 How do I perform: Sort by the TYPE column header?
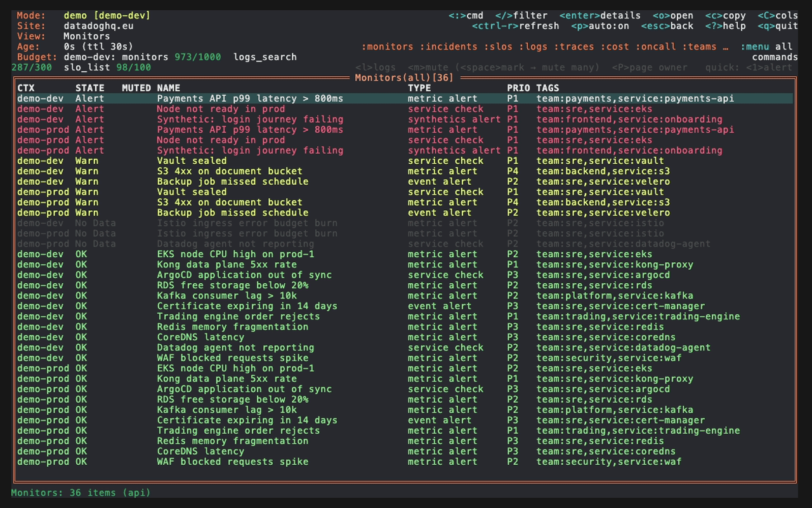click(x=419, y=88)
